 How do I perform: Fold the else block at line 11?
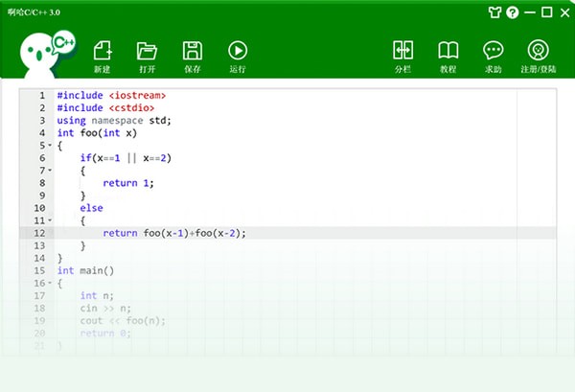click(x=49, y=220)
